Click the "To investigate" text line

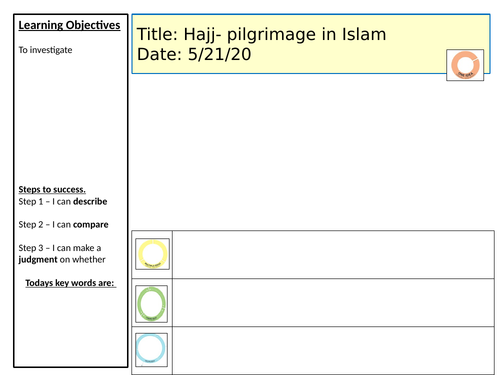coord(45,50)
